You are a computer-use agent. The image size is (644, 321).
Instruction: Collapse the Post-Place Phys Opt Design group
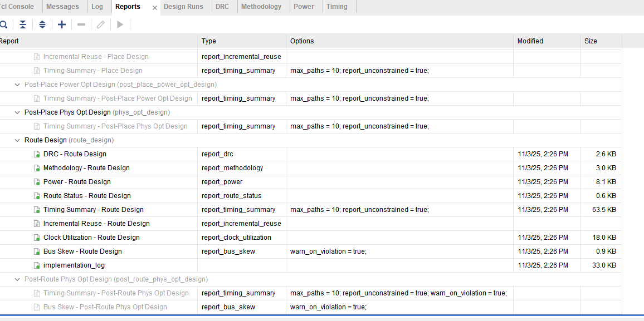tap(17, 112)
